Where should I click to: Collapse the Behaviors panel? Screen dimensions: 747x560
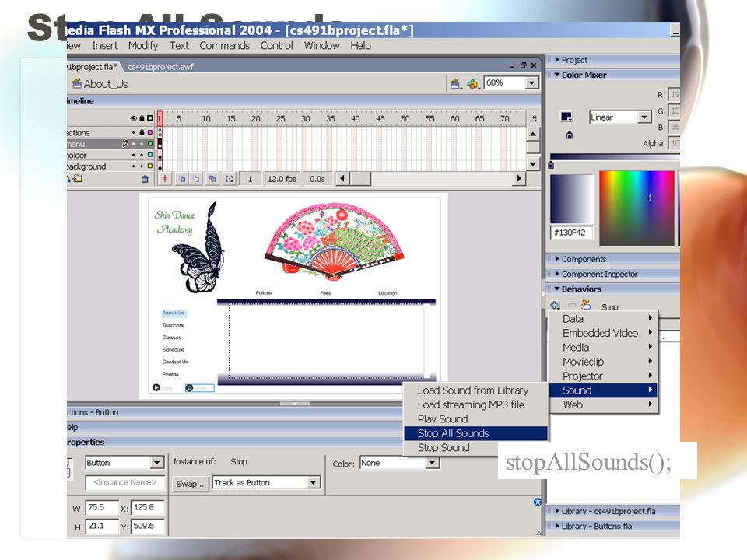click(557, 289)
